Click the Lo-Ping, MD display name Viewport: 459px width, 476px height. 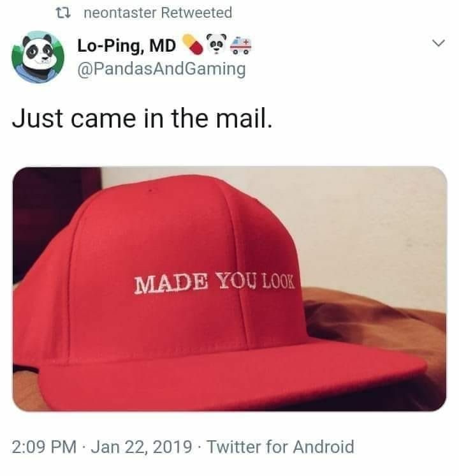click(x=126, y=46)
